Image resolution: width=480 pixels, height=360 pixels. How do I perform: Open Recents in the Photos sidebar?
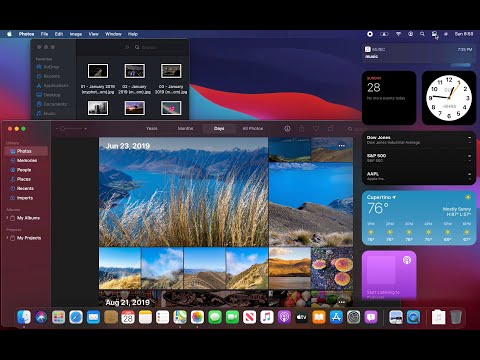coord(26,188)
